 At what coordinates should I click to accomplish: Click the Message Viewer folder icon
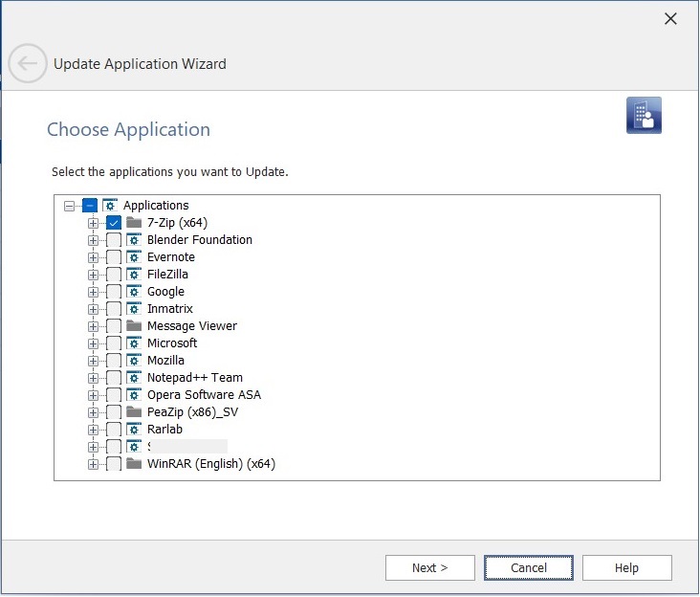point(134,326)
